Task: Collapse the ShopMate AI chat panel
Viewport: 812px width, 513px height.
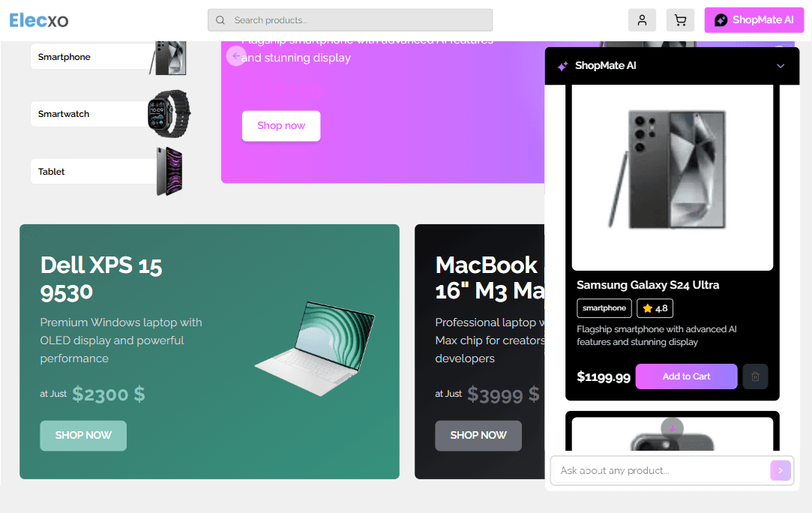Action: tap(781, 66)
